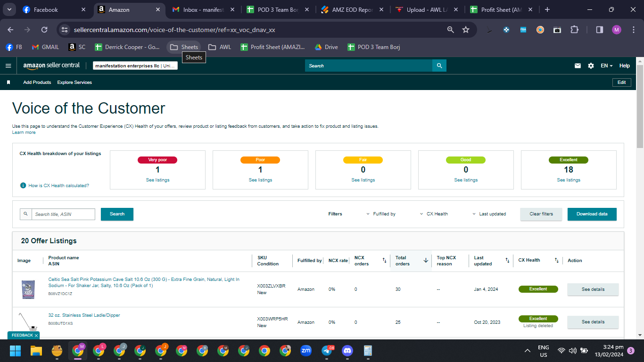Viewport: 644px width, 362px height.
Task: Open the GMAIL bookmark
Action: 45,47
